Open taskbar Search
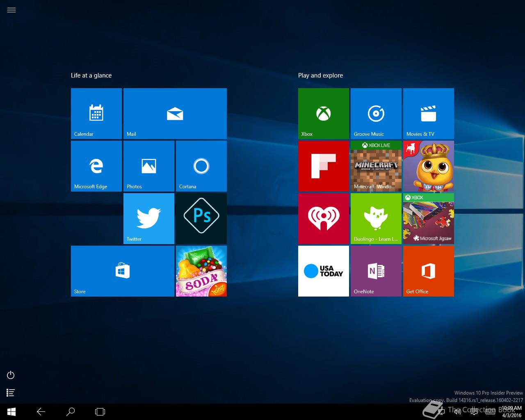The width and height of the screenshot is (525, 420). click(71, 412)
